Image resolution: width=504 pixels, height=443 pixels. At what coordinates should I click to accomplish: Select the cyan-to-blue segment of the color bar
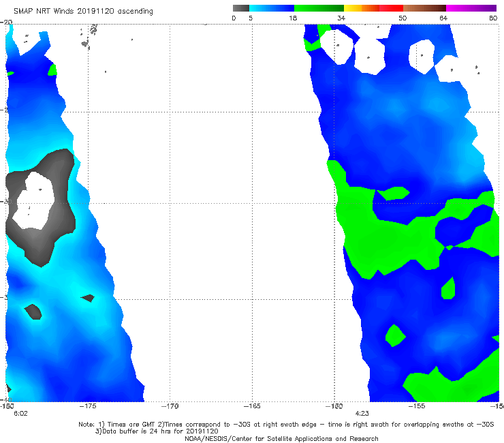pos(272,8)
